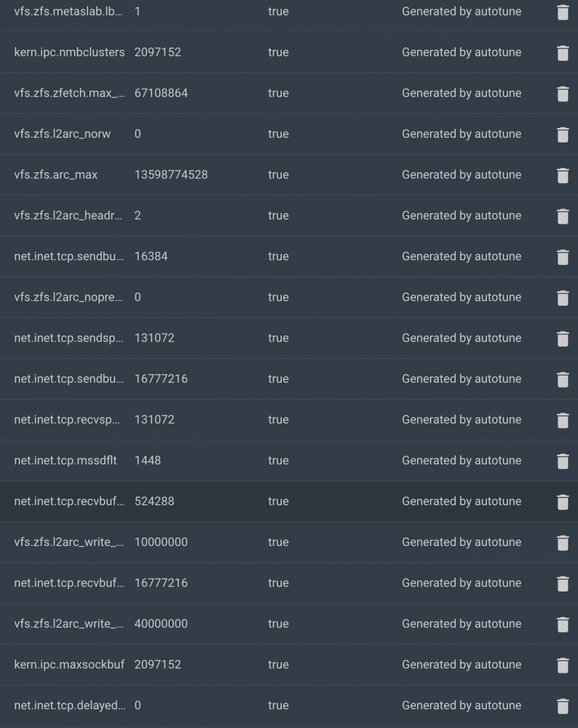Delete the tunable valued 40000000
578x728 pixels.
point(563,624)
